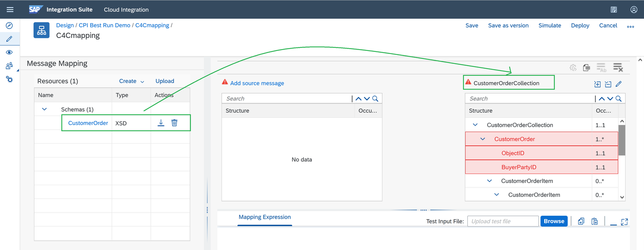This screenshot has width=644, height=250.
Task: Open Monitor eye icon in sidebar
Action: (9, 52)
